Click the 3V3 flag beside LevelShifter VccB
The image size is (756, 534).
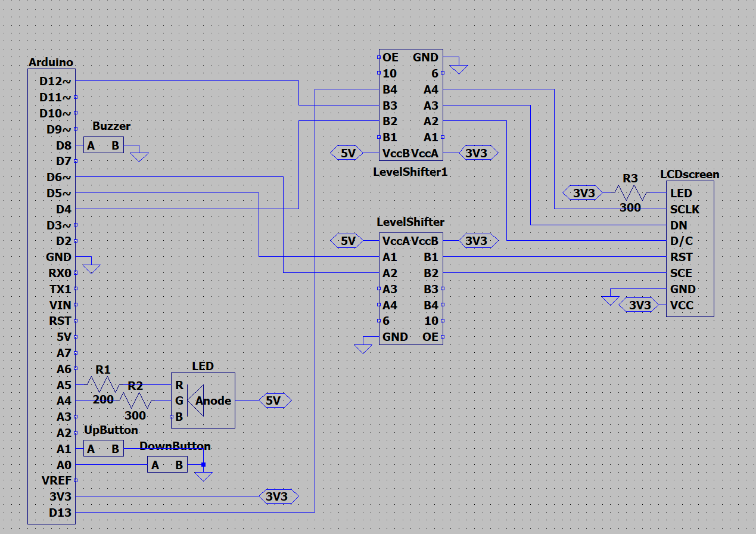[478, 241]
